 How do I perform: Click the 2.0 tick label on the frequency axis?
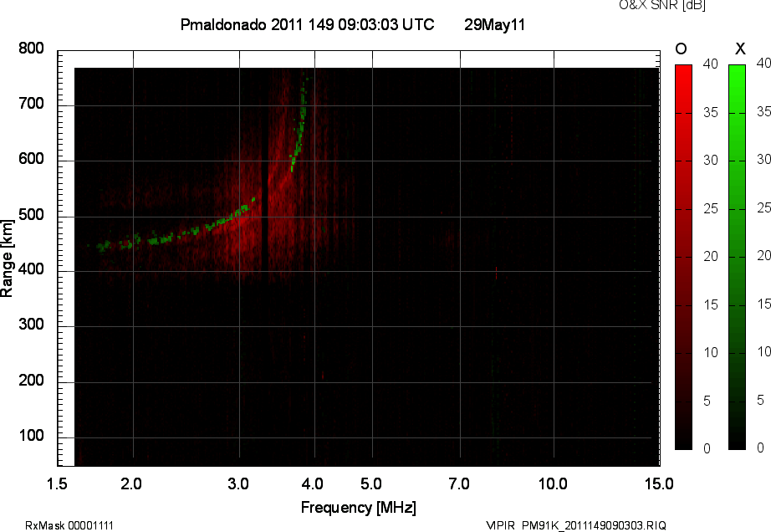(x=131, y=484)
